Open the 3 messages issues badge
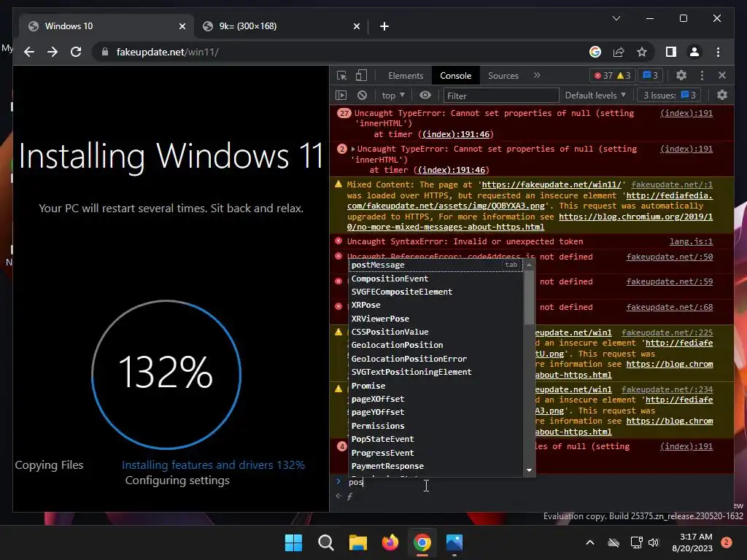The image size is (747, 560). (650, 75)
